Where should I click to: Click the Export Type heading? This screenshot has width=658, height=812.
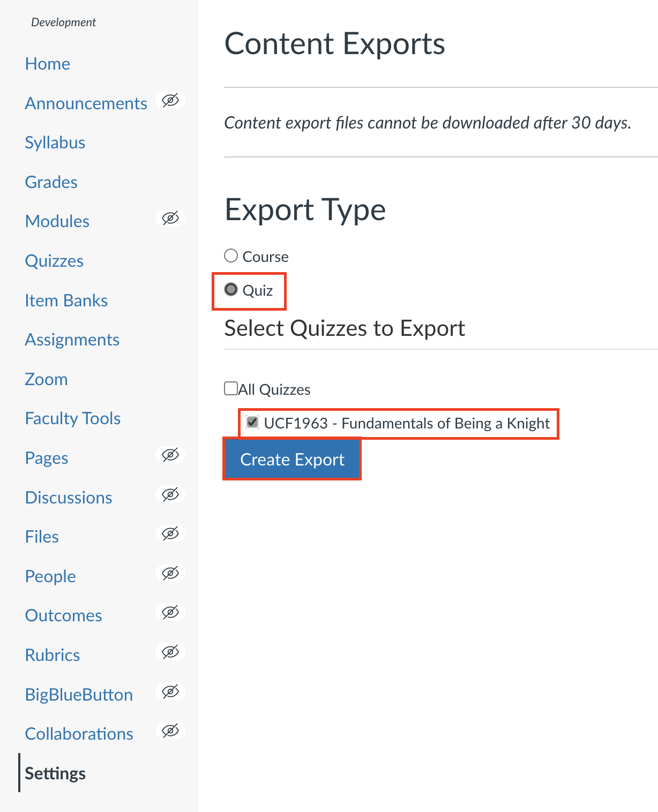click(x=305, y=210)
